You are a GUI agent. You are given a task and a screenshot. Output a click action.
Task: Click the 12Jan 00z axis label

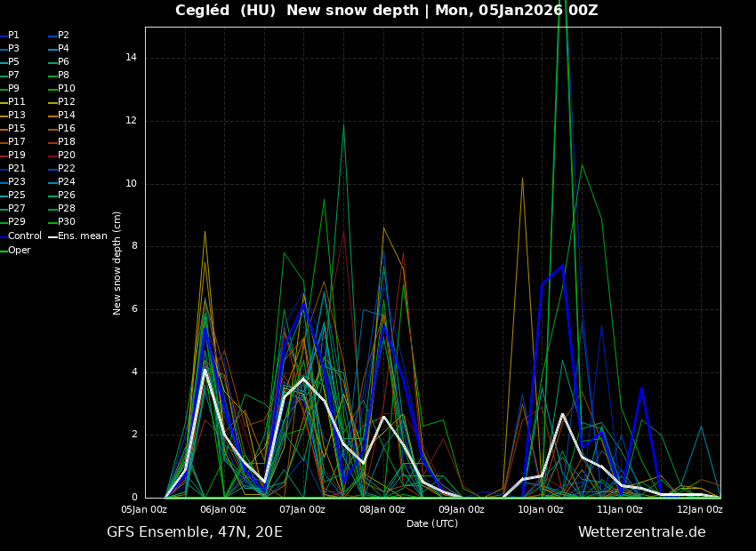point(699,510)
